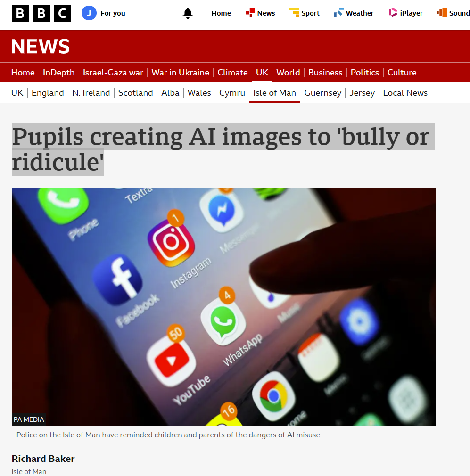Image resolution: width=470 pixels, height=476 pixels.
Task: Click the large NEWS banner title
Action: pyautogui.click(x=41, y=47)
